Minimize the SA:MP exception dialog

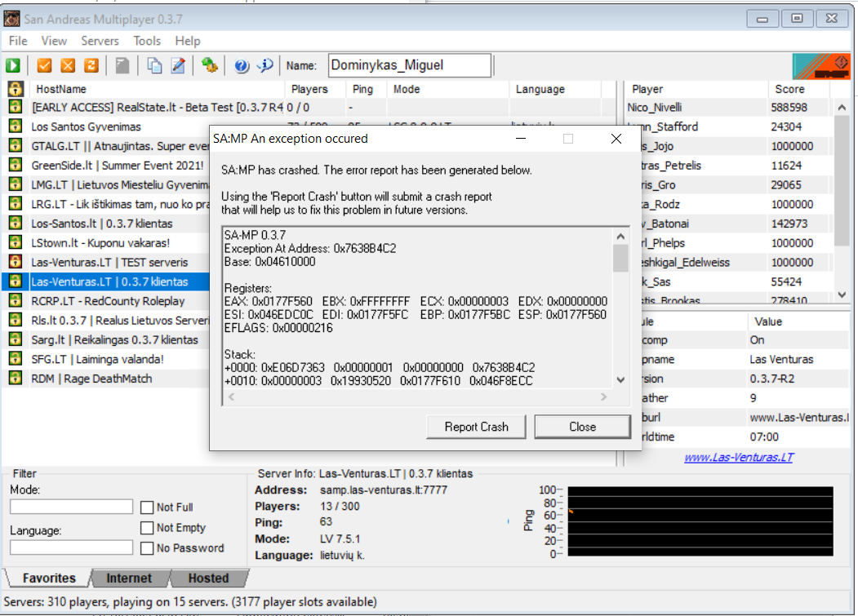pos(521,139)
